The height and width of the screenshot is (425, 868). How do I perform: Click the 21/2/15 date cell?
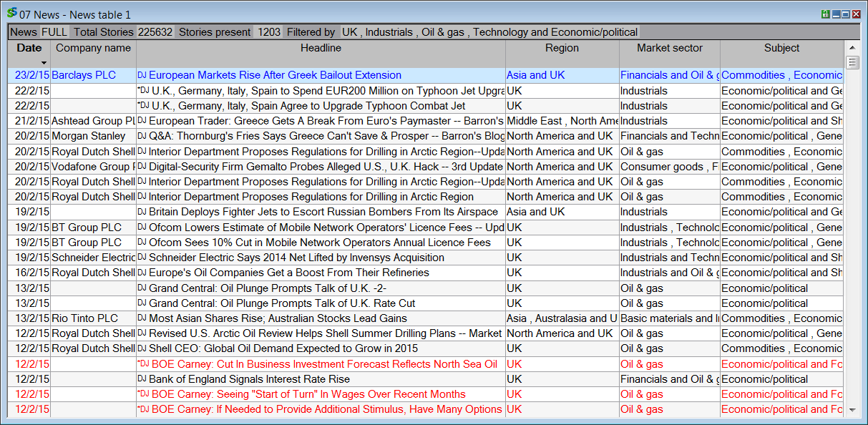click(x=29, y=121)
